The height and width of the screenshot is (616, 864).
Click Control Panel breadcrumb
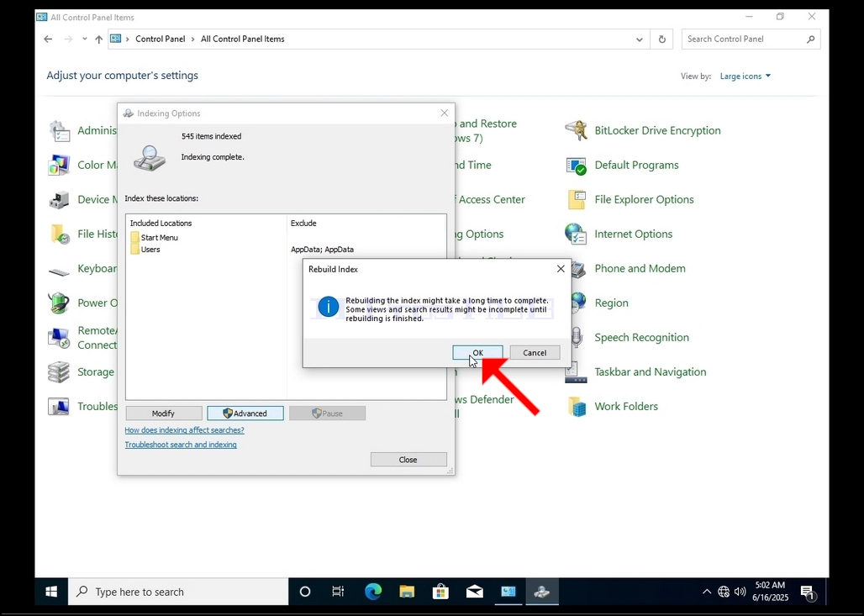[x=161, y=39]
